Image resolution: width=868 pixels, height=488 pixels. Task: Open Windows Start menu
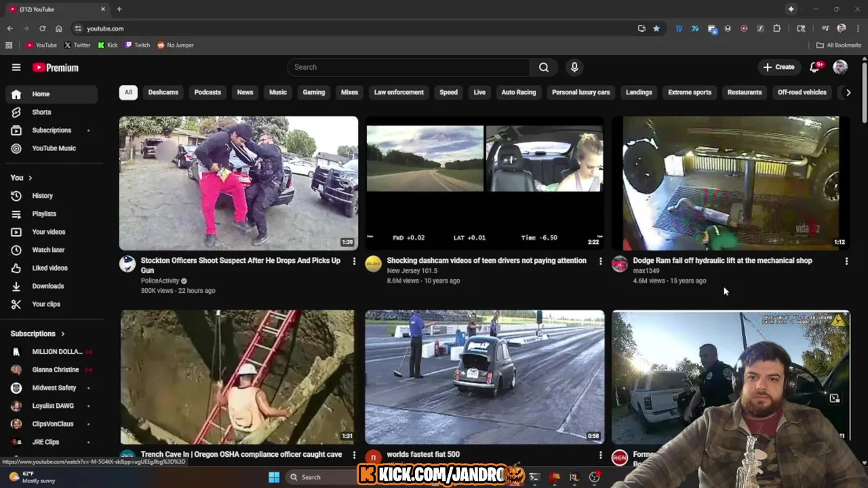[274, 477]
